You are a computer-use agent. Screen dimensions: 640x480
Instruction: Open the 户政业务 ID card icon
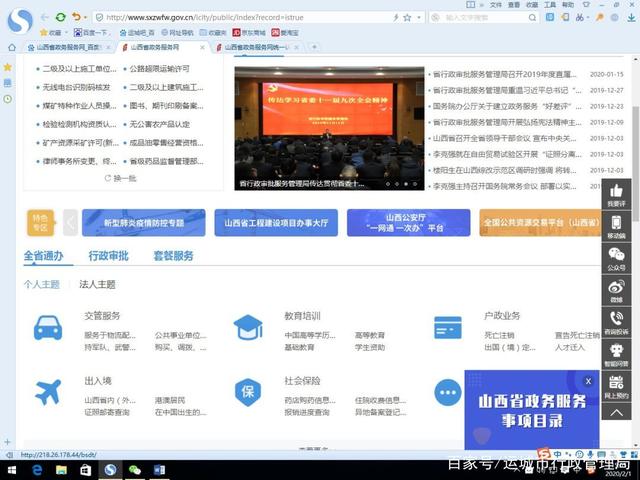pyautogui.click(x=447, y=327)
